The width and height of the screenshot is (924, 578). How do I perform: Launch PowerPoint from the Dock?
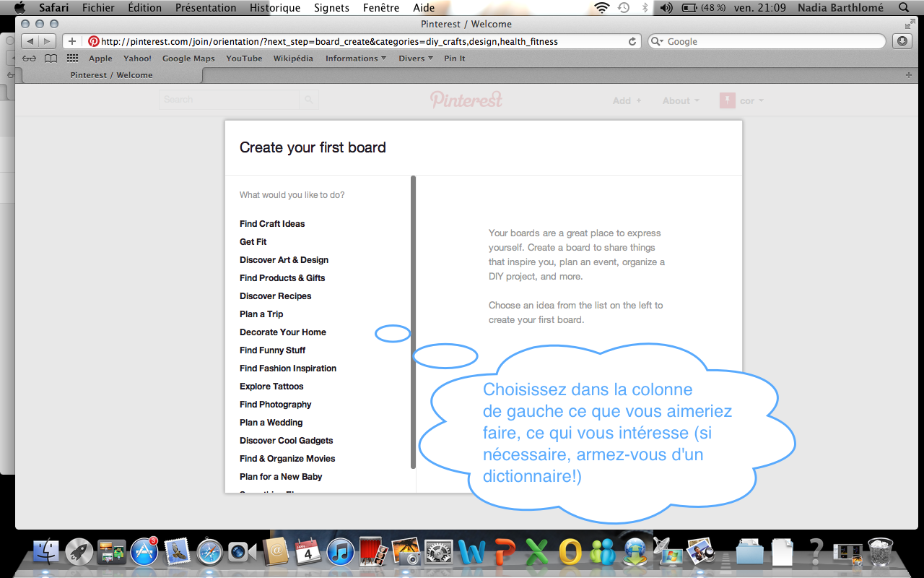tap(505, 552)
